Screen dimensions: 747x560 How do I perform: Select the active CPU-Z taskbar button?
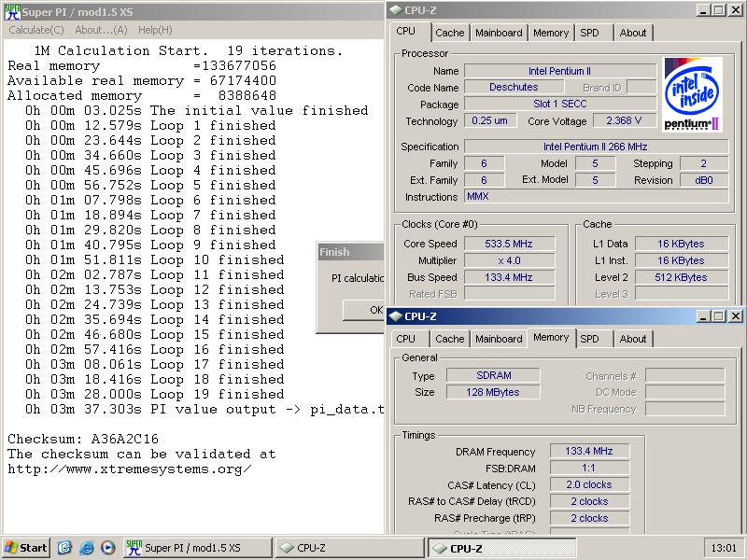[x=502, y=548]
